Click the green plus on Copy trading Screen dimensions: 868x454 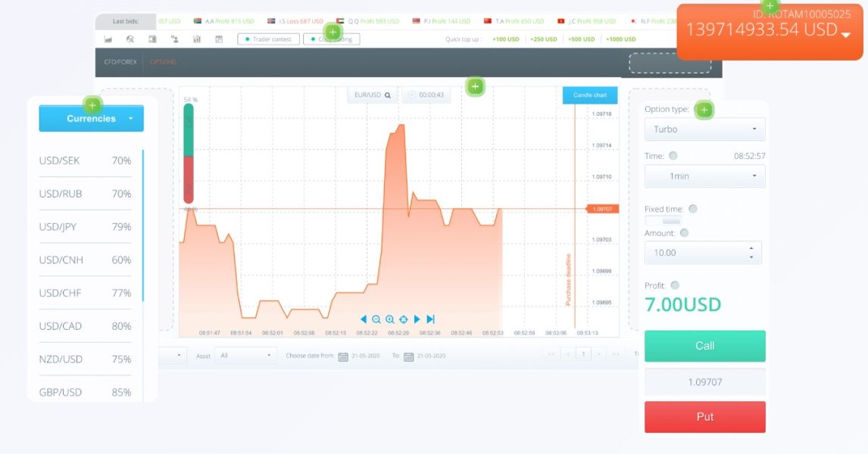(333, 32)
